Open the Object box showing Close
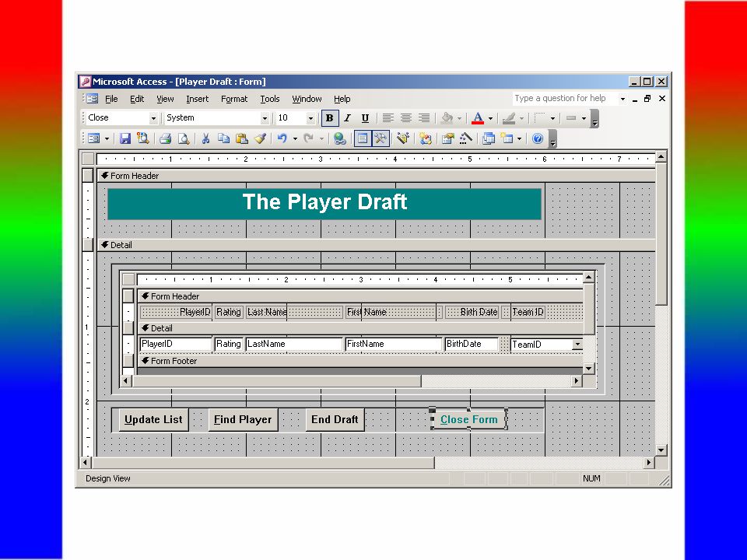The image size is (747, 560). coord(122,117)
